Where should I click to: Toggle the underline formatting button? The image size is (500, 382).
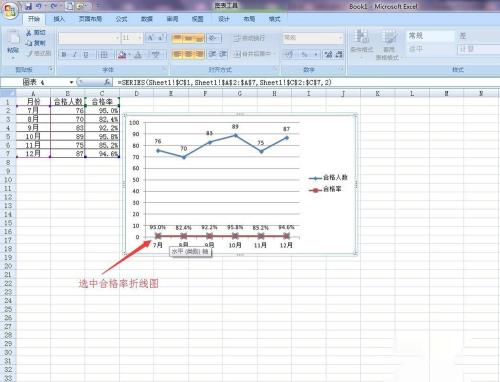86,55
